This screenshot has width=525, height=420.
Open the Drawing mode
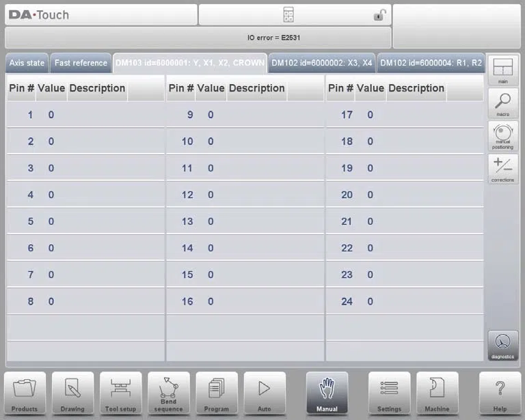(x=72, y=393)
